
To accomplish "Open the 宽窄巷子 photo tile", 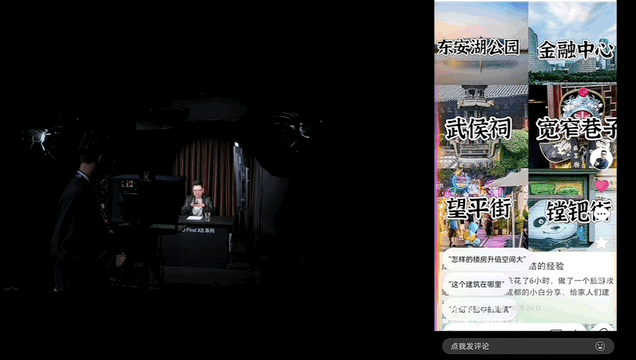I will coord(573,126).
